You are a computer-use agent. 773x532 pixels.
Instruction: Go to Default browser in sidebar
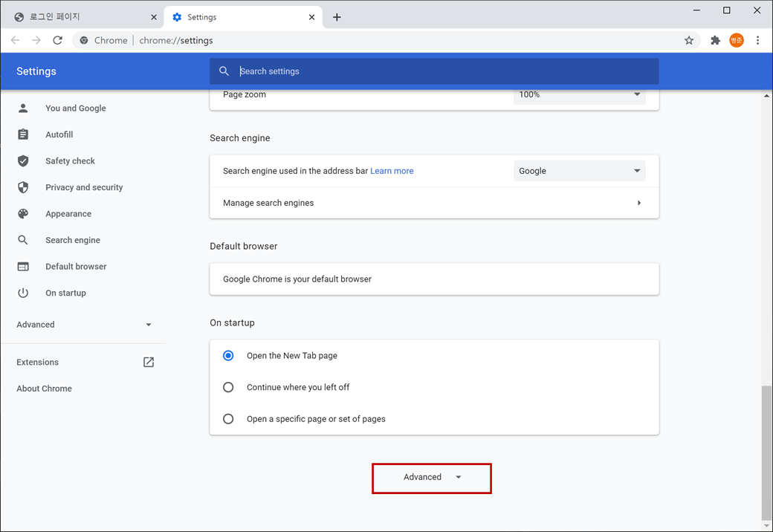point(76,267)
